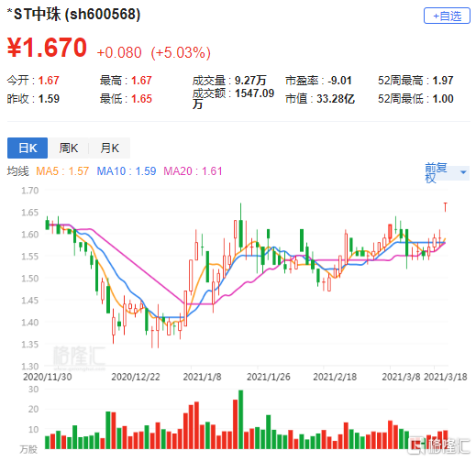Click the 成交量 9.27万 volume value
The image size is (476, 461).
click(x=229, y=81)
